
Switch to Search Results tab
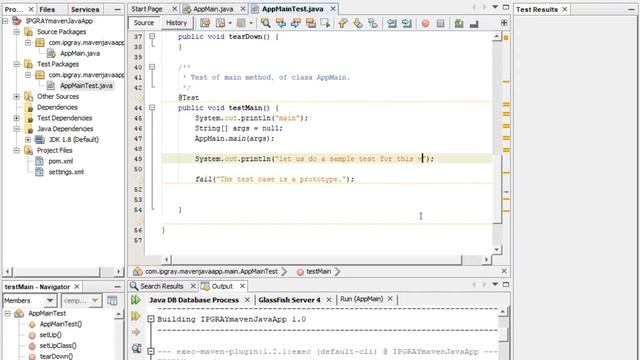click(x=162, y=286)
